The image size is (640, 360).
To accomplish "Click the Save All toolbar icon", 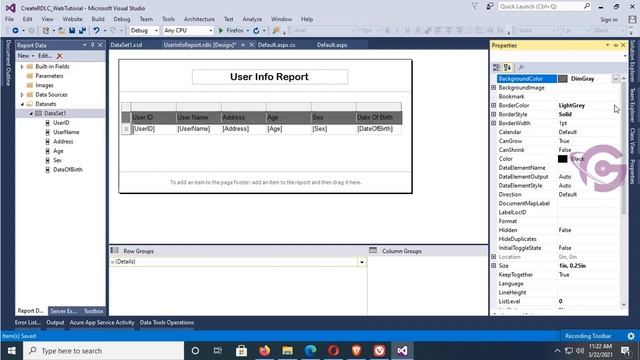I will [x=82, y=31].
